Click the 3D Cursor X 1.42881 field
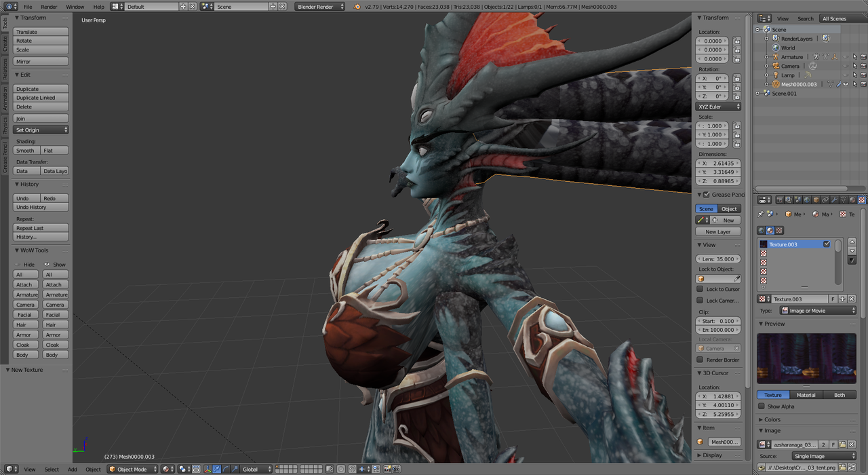 pos(718,396)
